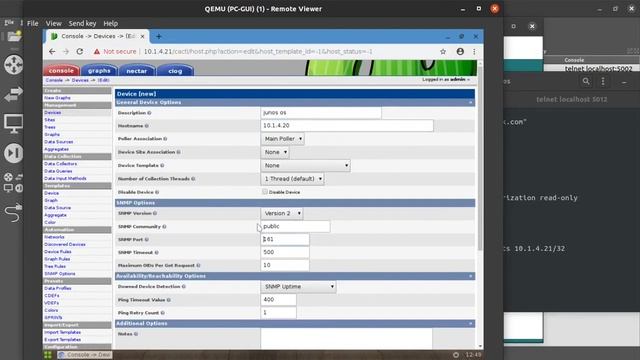
Task: Click the browser forward arrow
Action: [66, 51]
